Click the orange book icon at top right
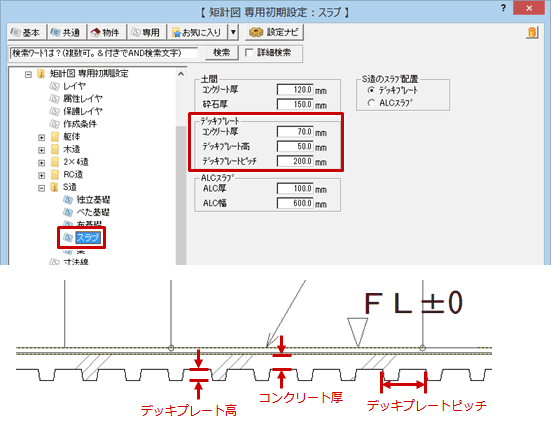Screen dimensions: 551x436 click(x=532, y=33)
